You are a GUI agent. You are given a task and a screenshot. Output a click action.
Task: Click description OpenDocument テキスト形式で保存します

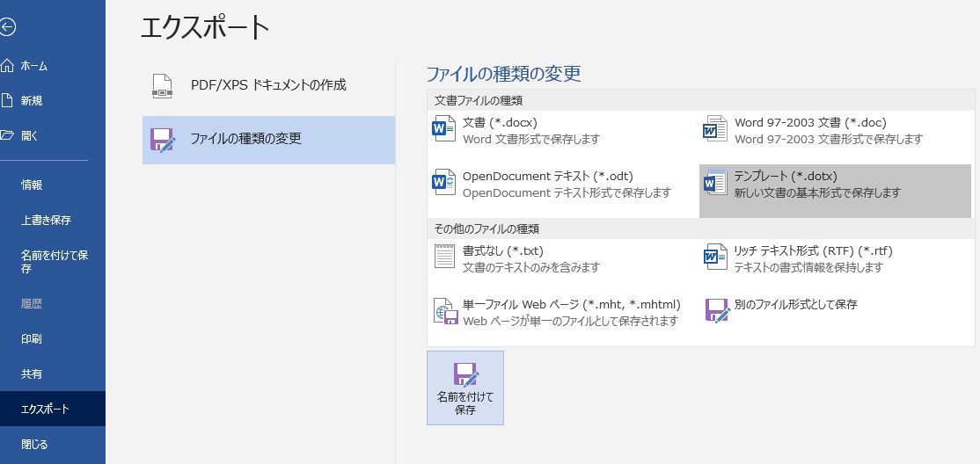(567, 193)
